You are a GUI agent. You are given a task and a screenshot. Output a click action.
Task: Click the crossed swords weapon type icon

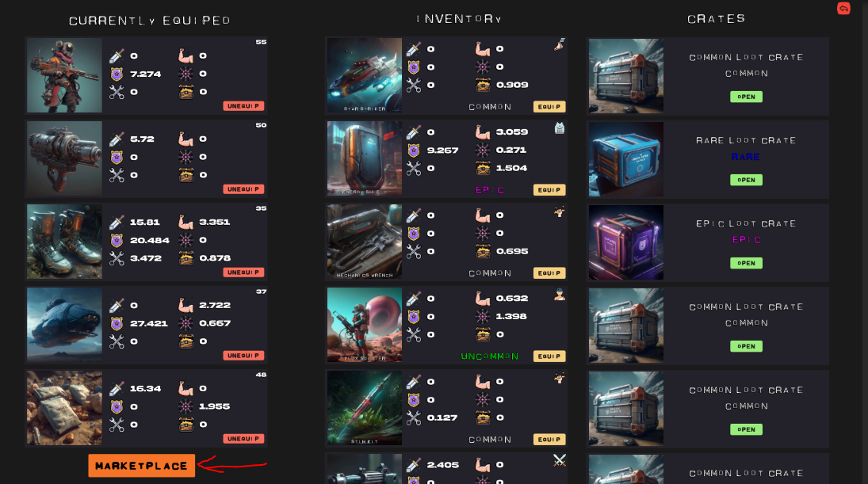[560, 460]
